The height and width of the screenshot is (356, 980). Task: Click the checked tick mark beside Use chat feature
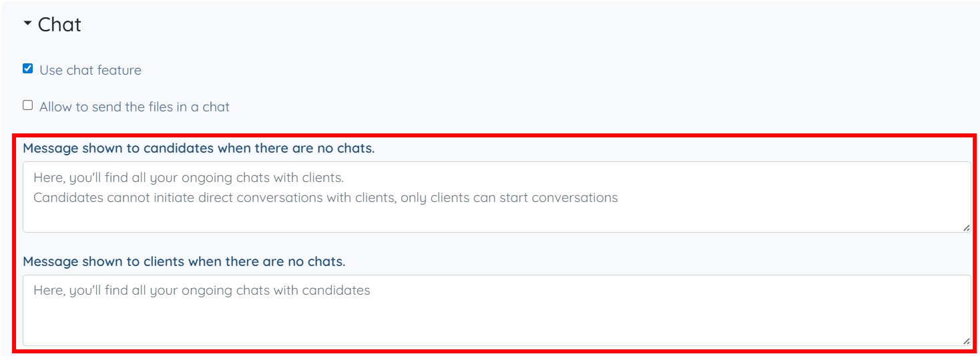coord(28,69)
